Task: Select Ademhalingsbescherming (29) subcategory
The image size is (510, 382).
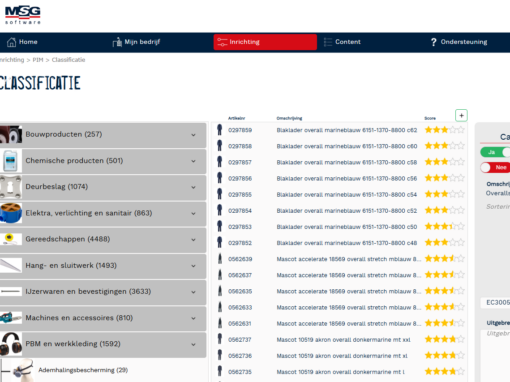Action: point(83,370)
